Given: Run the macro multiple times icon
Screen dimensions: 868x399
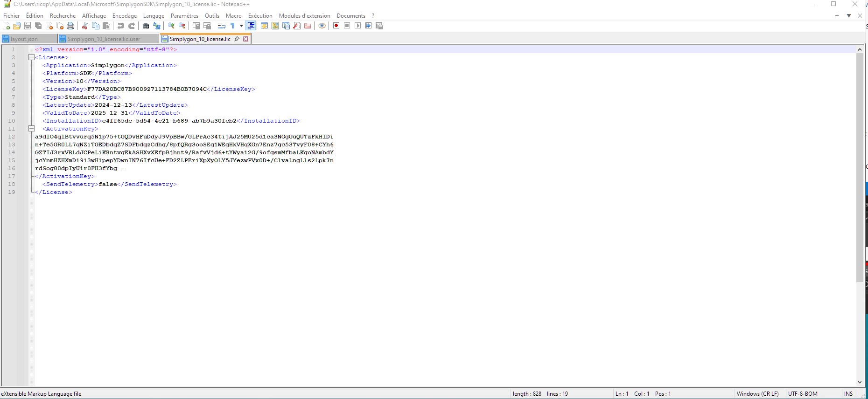Looking at the screenshot, I should [368, 26].
